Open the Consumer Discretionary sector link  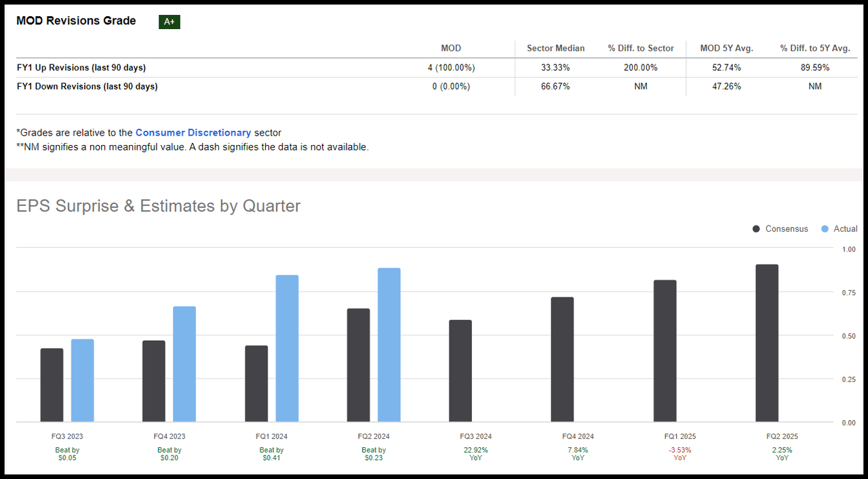tap(193, 133)
